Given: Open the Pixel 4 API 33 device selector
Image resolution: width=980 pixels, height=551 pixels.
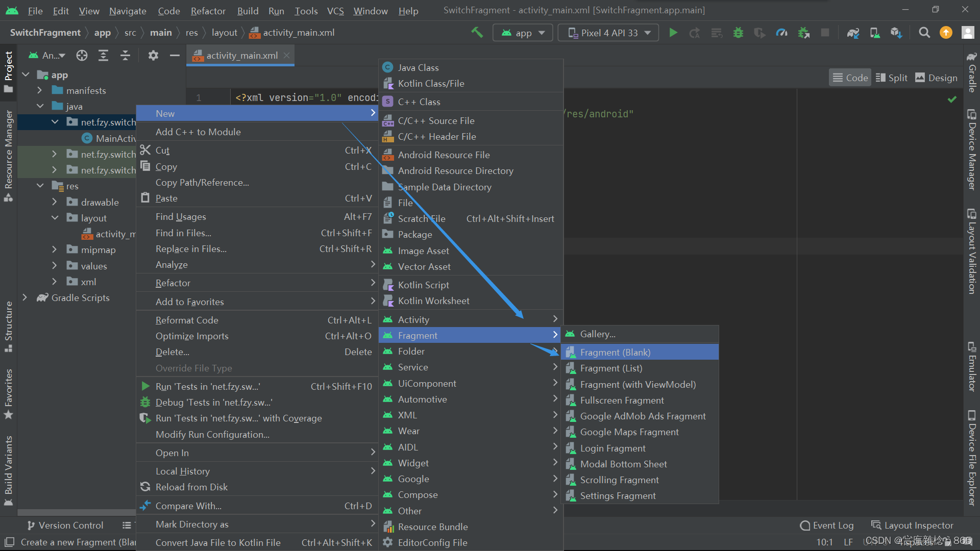Looking at the screenshot, I should click(607, 32).
